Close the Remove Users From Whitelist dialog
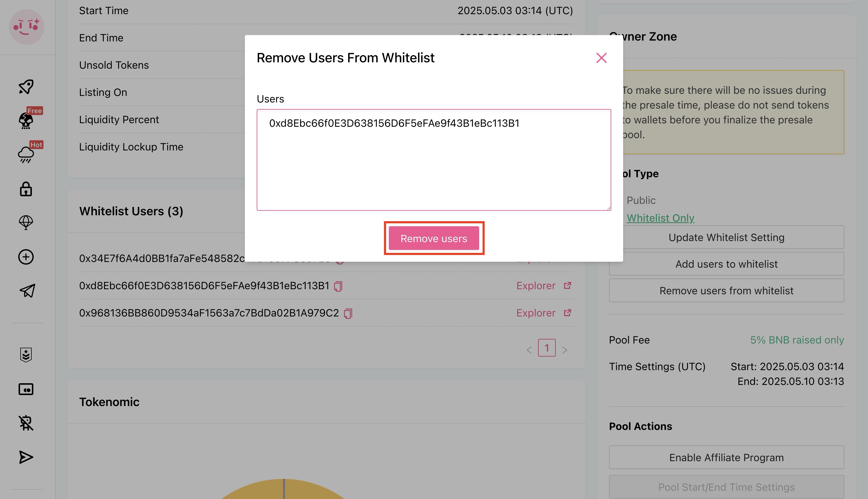This screenshot has width=868, height=499. (602, 58)
